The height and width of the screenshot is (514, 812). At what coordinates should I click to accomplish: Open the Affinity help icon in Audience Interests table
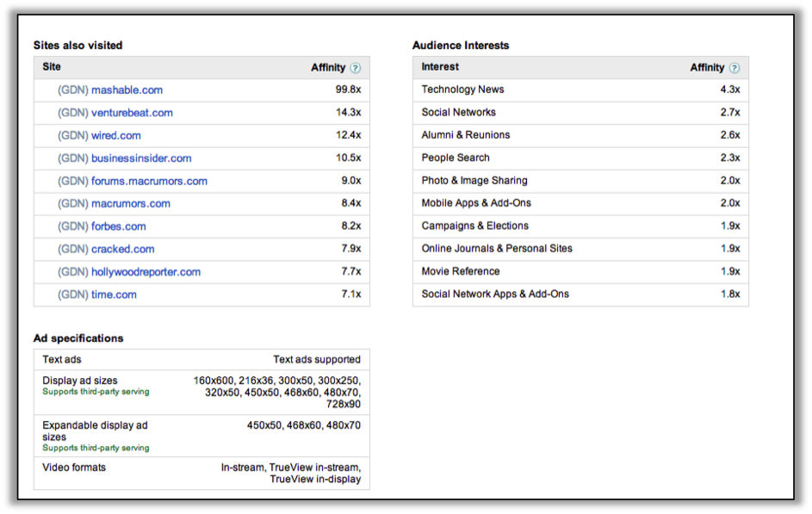click(x=735, y=68)
